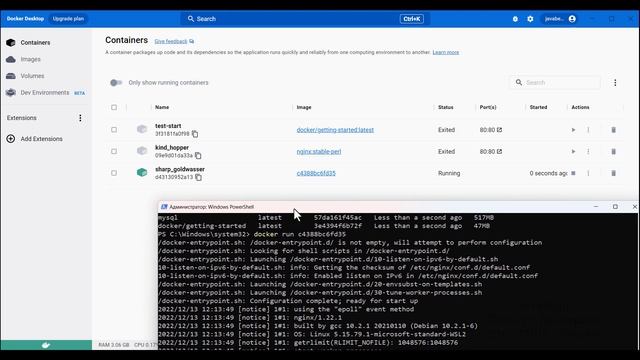Screen dimensions: 640x360
Task: Tick the sharp_goldwasser container checkbox
Action: [x=114, y=173]
